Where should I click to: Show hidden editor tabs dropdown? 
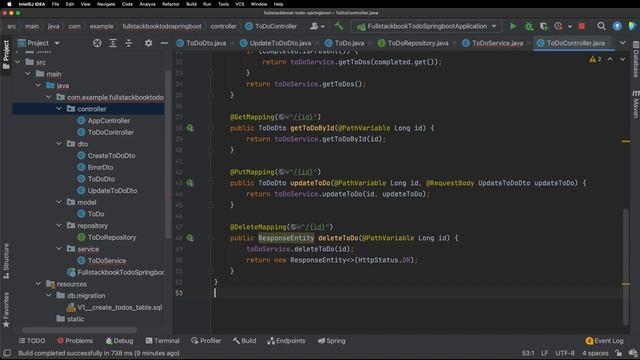tap(622, 43)
